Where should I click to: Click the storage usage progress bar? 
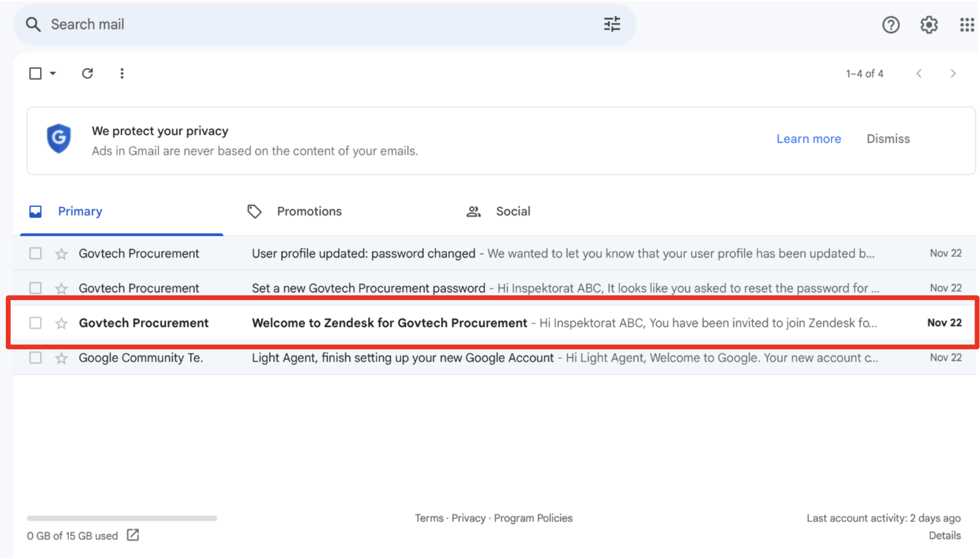122,518
